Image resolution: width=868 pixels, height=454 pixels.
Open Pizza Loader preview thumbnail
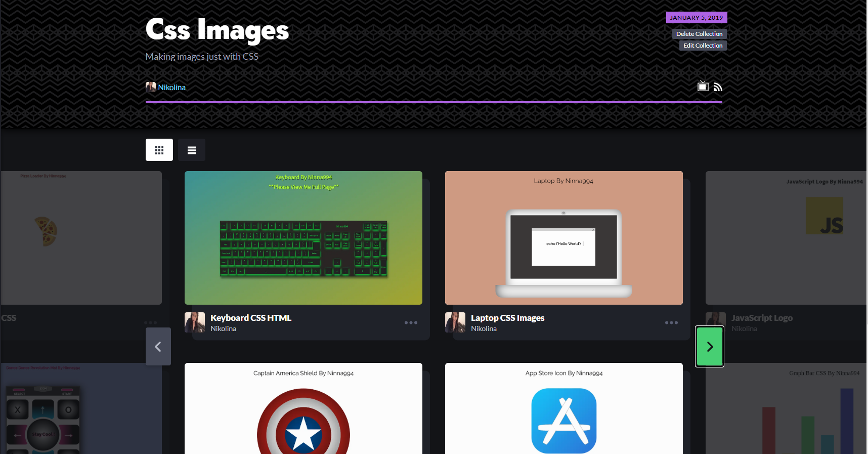[81, 238]
